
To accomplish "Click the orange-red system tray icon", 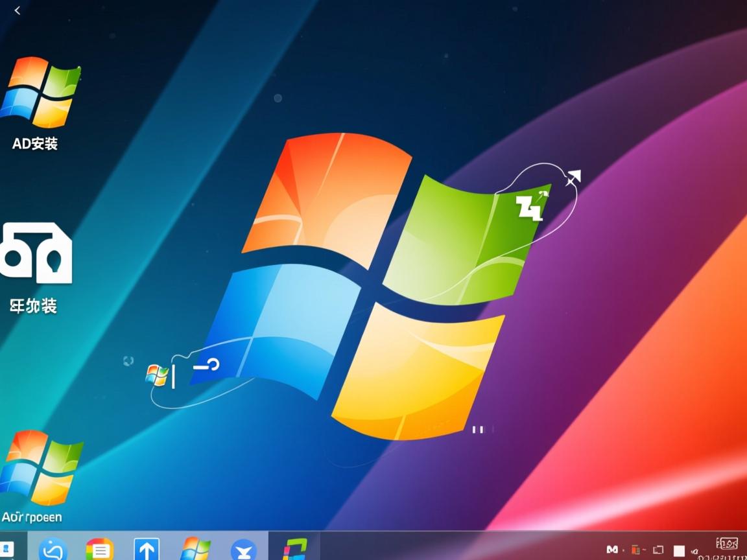I will 635,550.
